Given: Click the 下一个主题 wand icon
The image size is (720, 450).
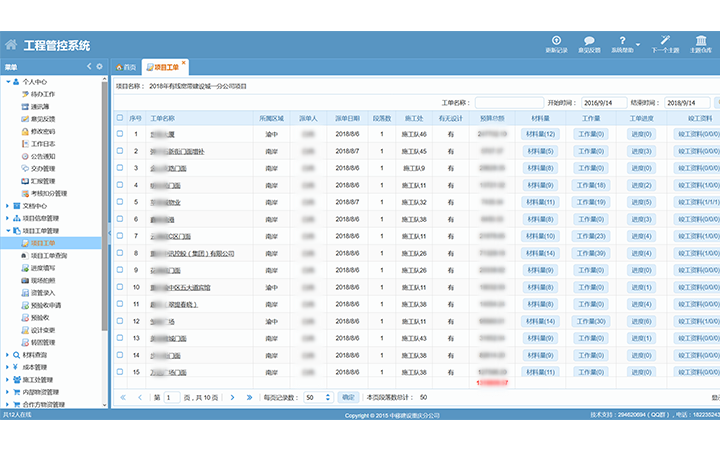Looking at the screenshot, I should 665,40.
